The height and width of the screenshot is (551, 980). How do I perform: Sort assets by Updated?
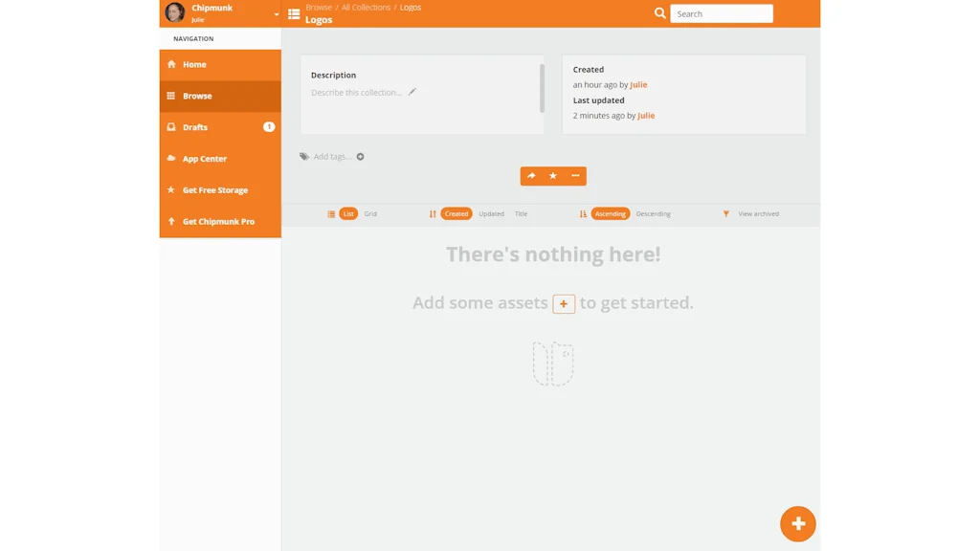coord(491,214)
